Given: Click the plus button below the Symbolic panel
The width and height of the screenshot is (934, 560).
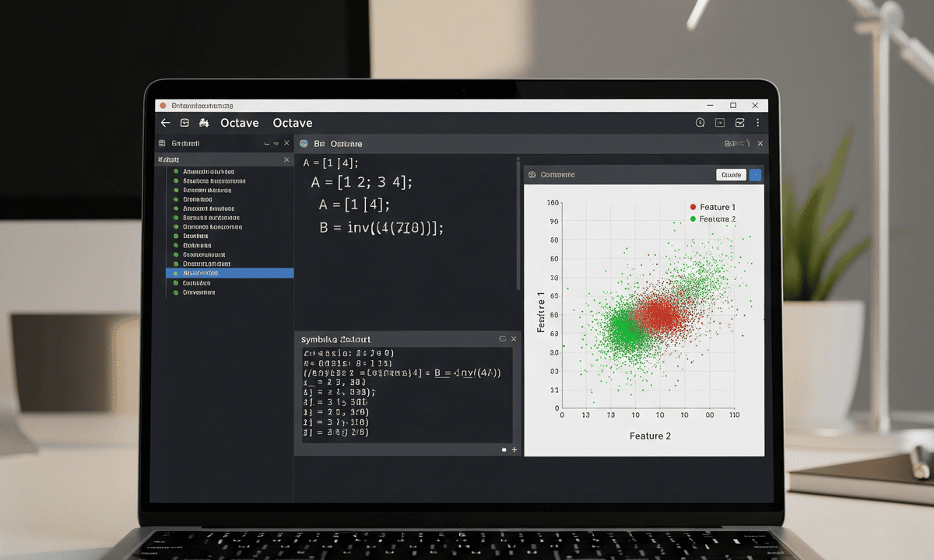Looking at the screenshot, I should 513,450.
